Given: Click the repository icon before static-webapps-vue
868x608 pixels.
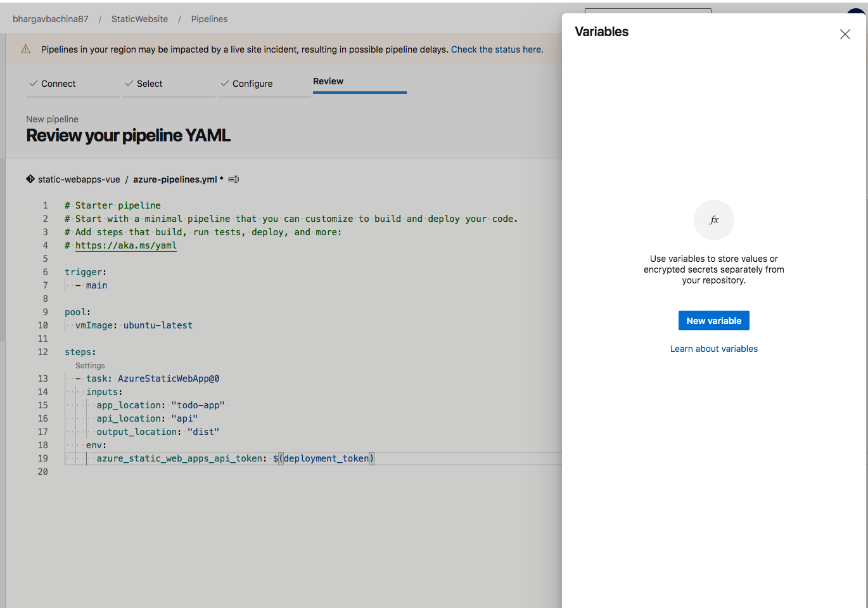Looking at the screenshot, I should [30, 179].
